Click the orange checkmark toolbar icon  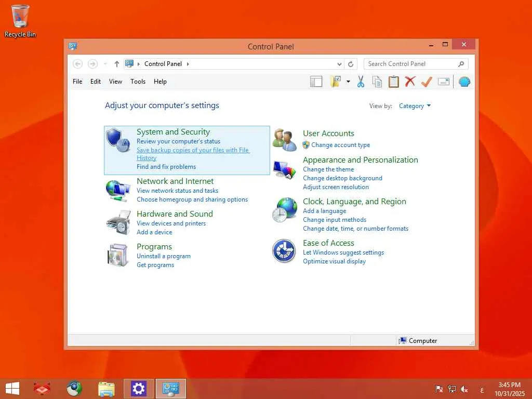click(427, 82)
